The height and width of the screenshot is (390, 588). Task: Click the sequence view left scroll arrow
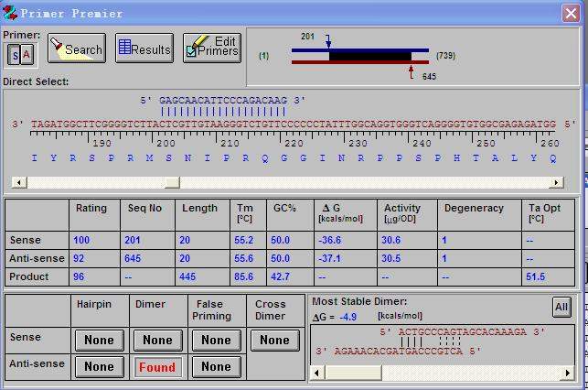pos(19,182)
